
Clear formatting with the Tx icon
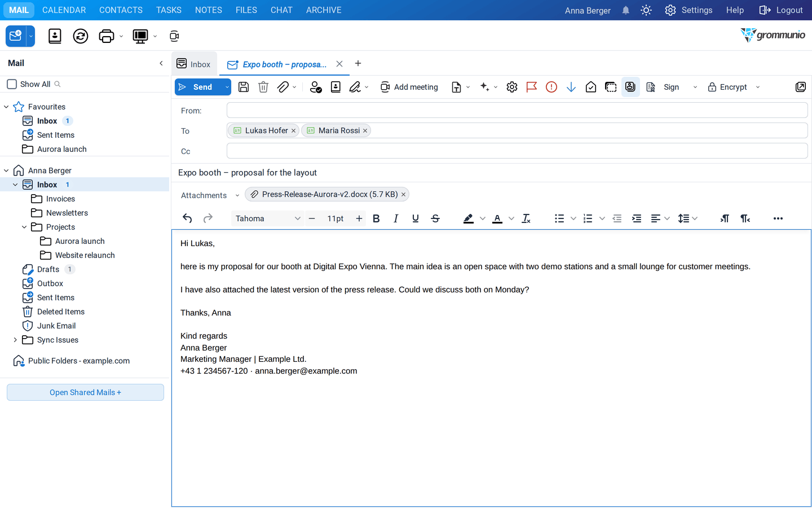coord(526,218)
